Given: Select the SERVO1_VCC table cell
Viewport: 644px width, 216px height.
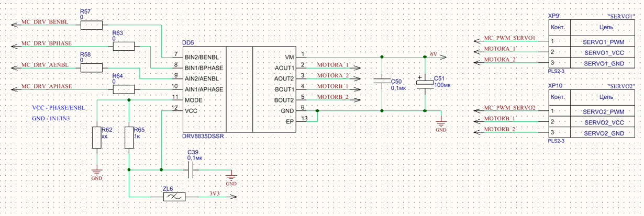Looking at the screenshot, I should point(603,52).
